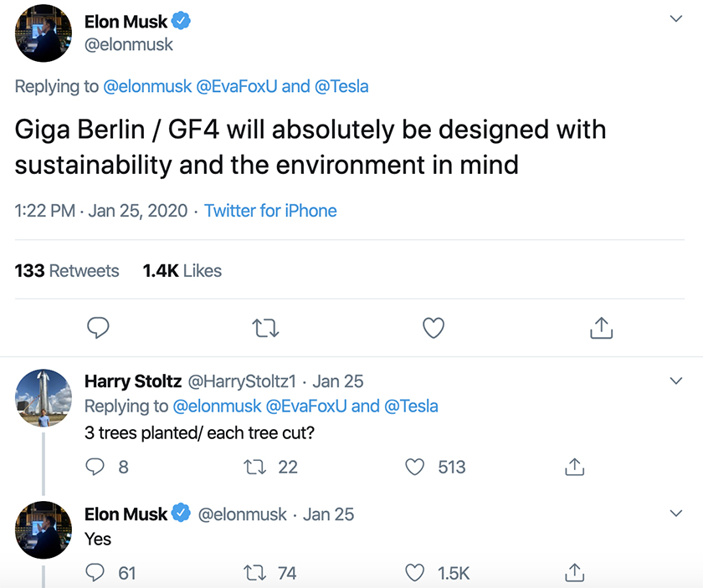Retweet Harry Stoltz's trees question
The width and height of the screenshot is (703, 588).
coord(253,467)
